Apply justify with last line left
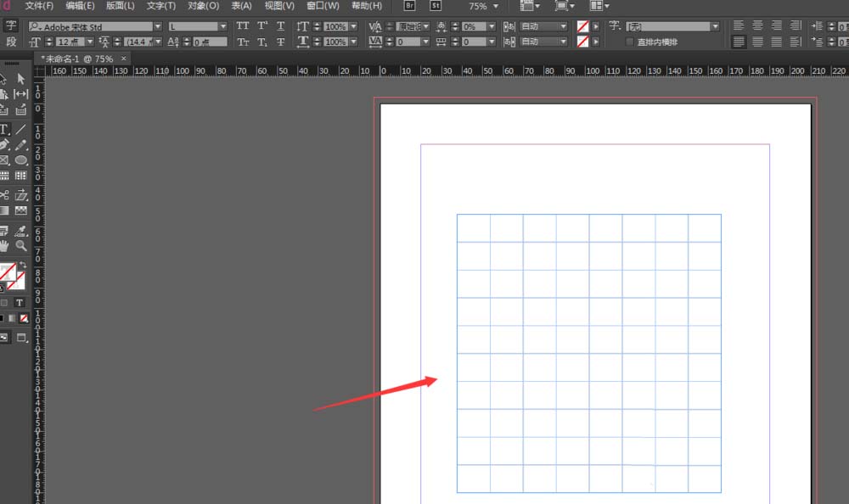This screenshot has width=849, height=504. tap(739, 41)
